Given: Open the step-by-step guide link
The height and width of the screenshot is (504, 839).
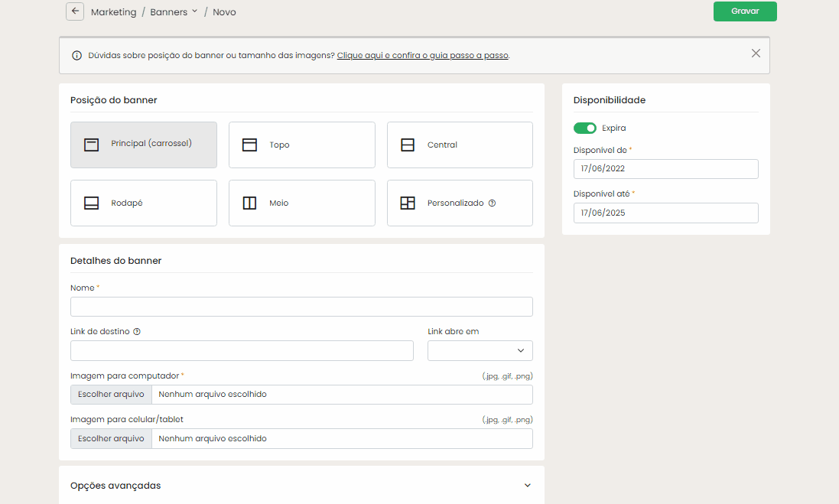Looking at the screenshot, I should tap(422, 56).
